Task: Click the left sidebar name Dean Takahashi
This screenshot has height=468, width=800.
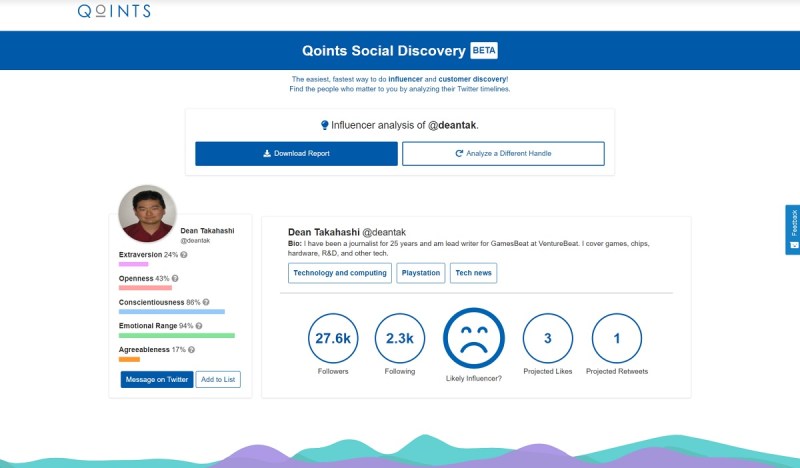Action: tap(207, 231)
